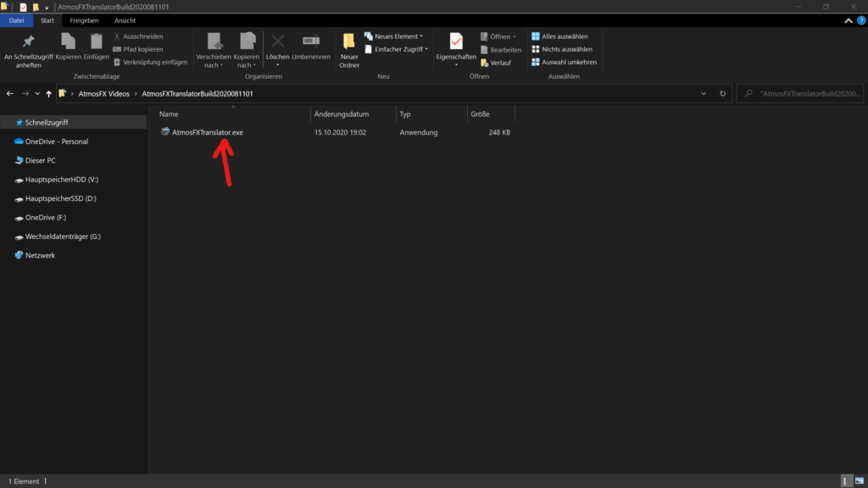Click the Anwendung type cell
This screenshot has height=488, width=868.
[419, 132]
